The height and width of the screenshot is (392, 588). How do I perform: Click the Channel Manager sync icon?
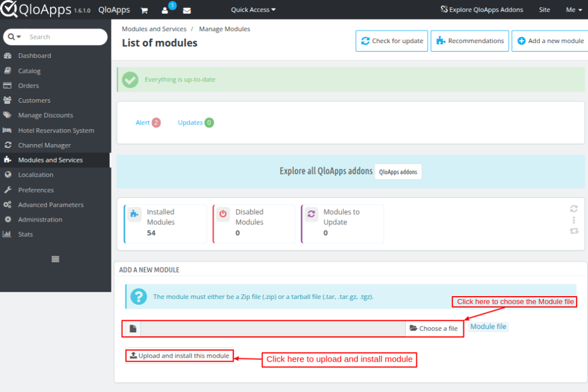pos(8,145)
